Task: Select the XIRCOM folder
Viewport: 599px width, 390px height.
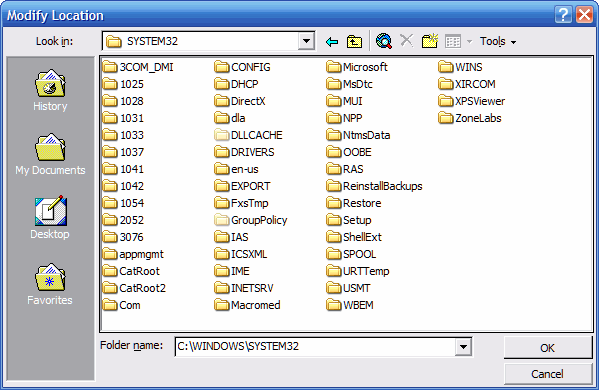Action: (467, 84)
